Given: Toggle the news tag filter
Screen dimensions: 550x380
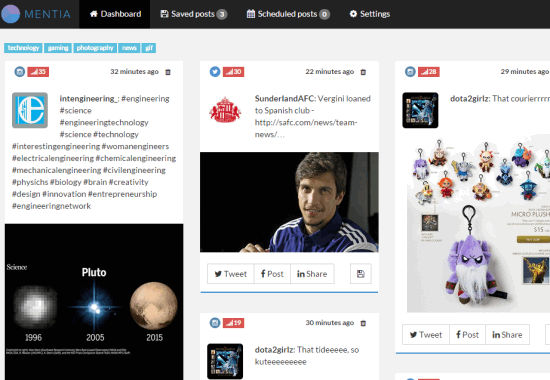Looking at the screenshot, I should (129, 48).
